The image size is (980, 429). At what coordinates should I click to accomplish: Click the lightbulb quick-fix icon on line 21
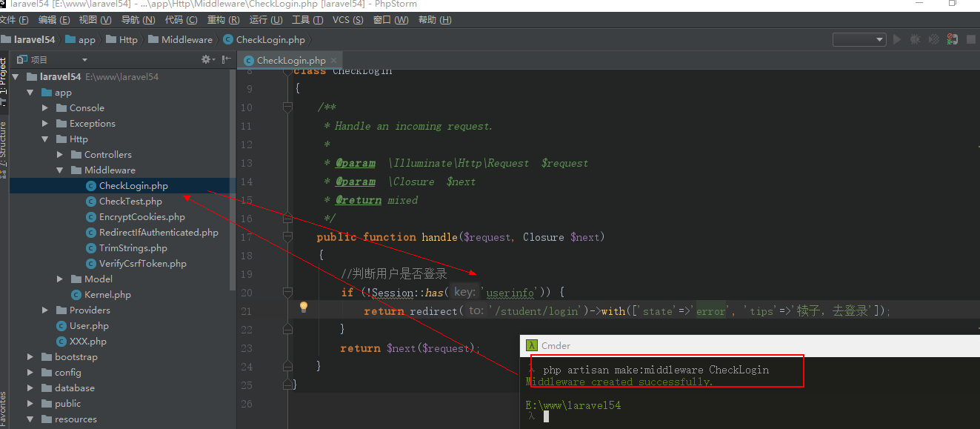(x=303, y=307)
